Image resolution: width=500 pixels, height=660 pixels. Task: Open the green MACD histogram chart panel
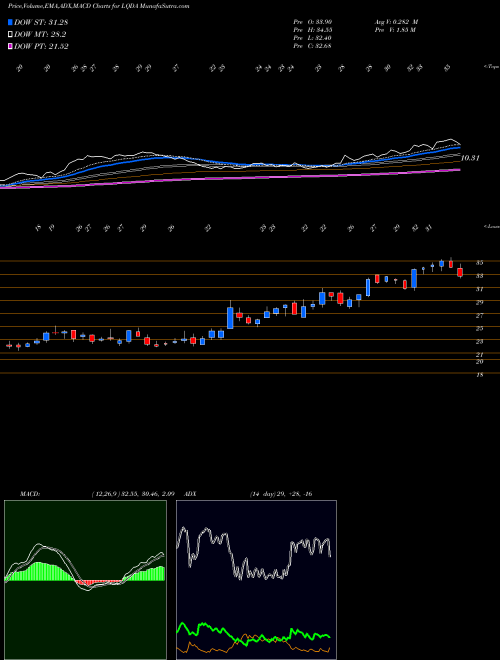click(x=85, y=580)
